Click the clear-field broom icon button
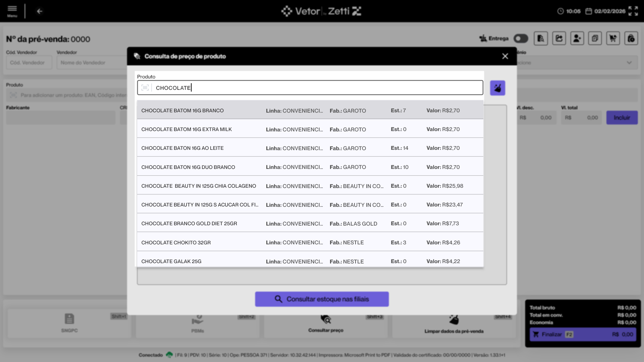 pyautogui.click(x=497, y=88)
